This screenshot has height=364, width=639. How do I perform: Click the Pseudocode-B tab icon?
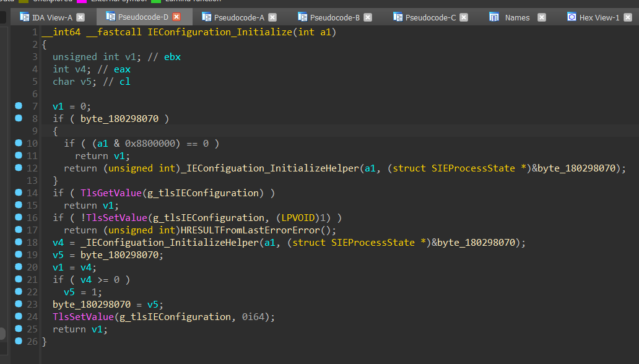tap(302, 17)
